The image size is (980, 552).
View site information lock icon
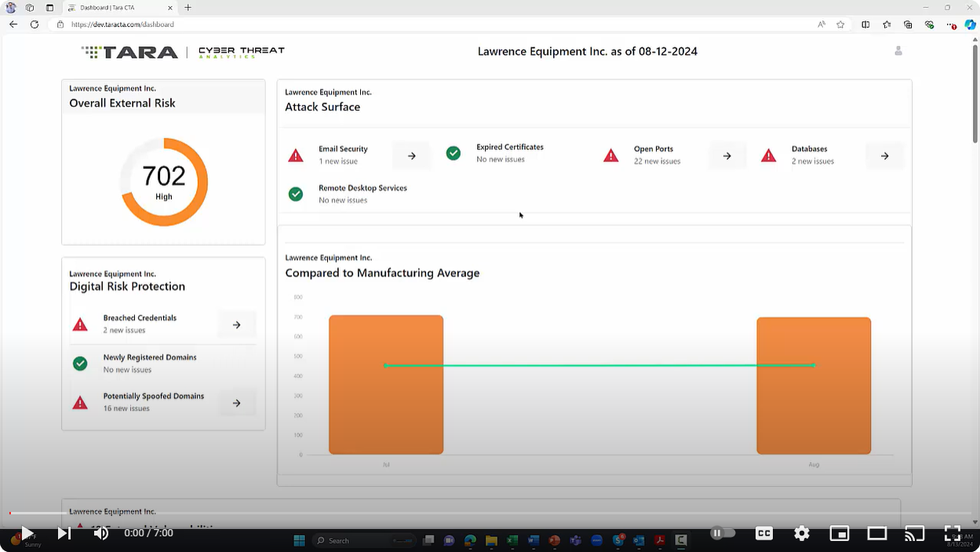(60, 24)
